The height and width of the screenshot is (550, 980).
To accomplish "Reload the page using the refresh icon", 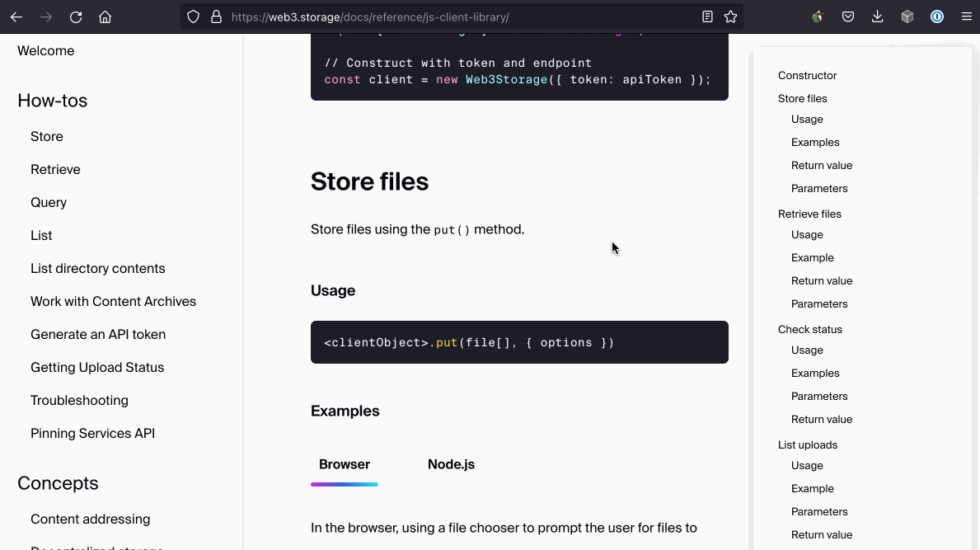I will tap(75, 16).
